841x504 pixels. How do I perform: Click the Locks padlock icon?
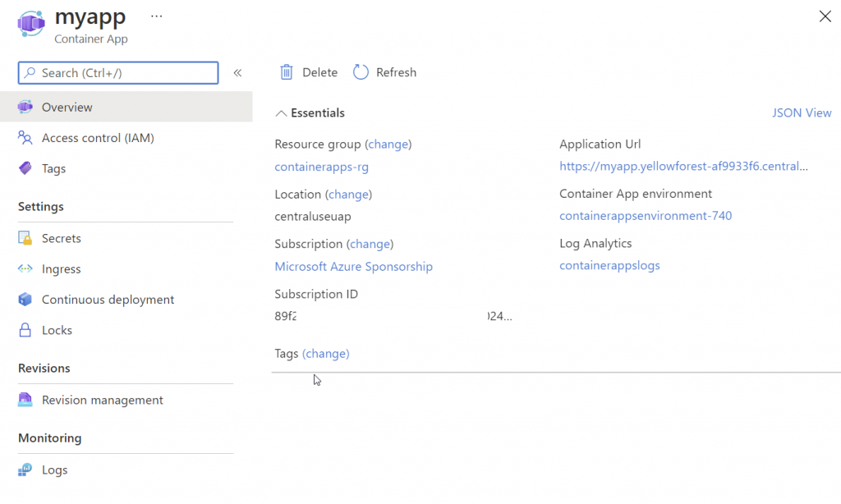click(x=25, y=330)
